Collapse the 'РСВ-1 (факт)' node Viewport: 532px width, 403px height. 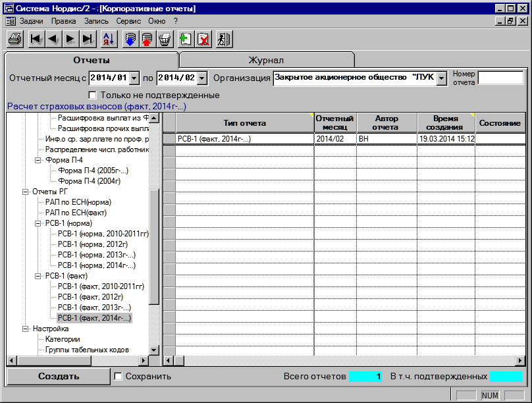pyautogui.click(x=38, y=276)
